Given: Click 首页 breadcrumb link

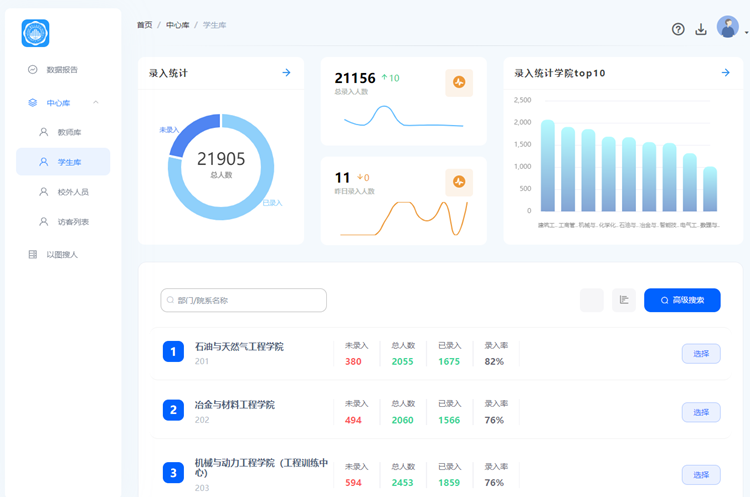Looking at the screenshot, I should [144, 25].
